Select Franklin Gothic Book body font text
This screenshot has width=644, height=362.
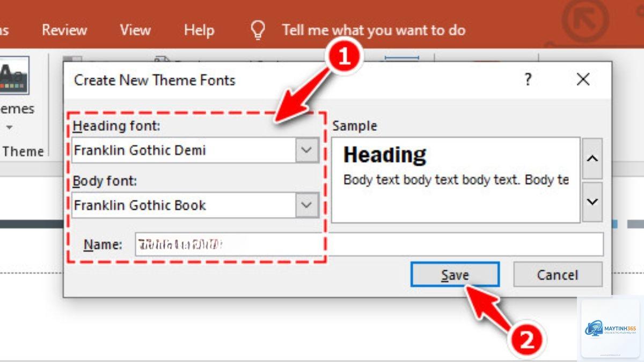140,205
